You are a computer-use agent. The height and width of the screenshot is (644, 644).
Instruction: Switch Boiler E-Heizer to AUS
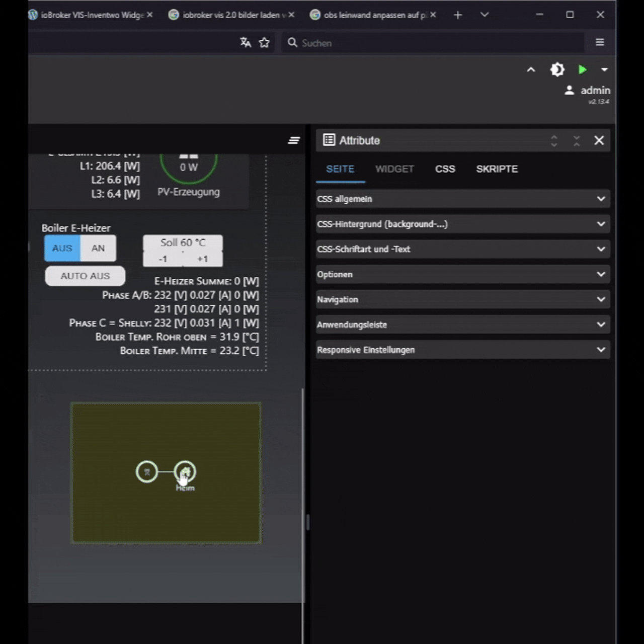click(62, 248)
